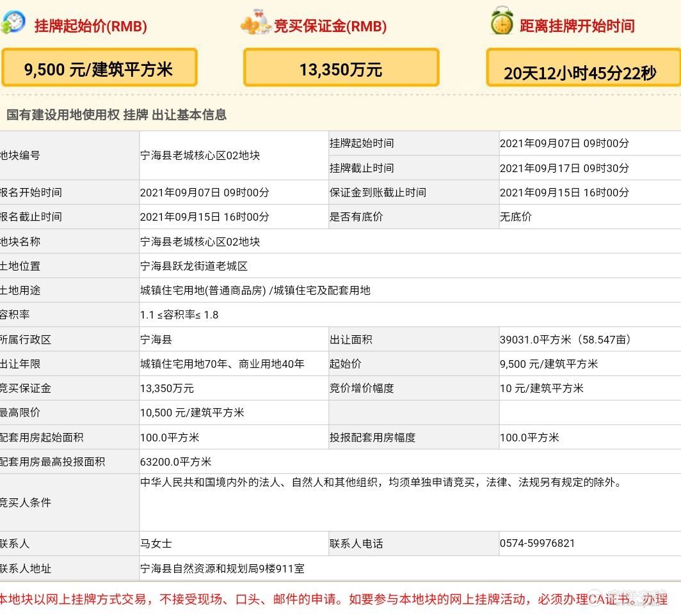Click the 保证金到账截止时间 label

click(378, 193)
